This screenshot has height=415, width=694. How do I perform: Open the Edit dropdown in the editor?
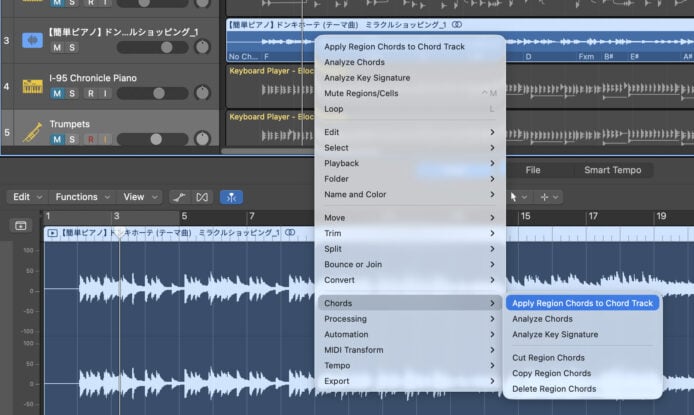26,197
